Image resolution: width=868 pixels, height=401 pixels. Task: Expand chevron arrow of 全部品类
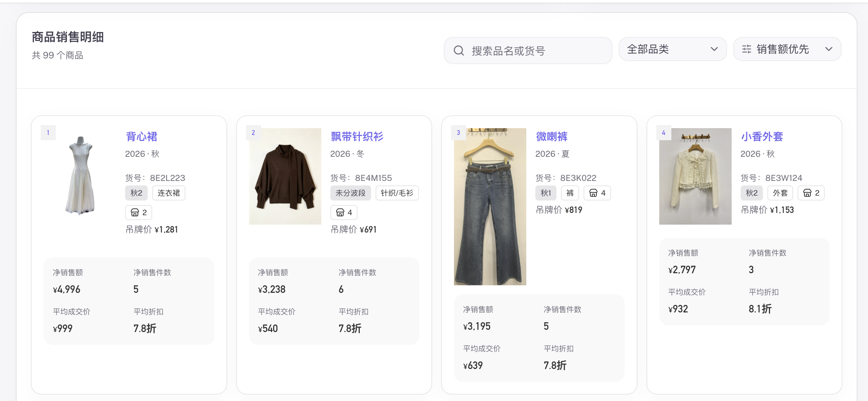pyautogui.click(x=714, y=49)
